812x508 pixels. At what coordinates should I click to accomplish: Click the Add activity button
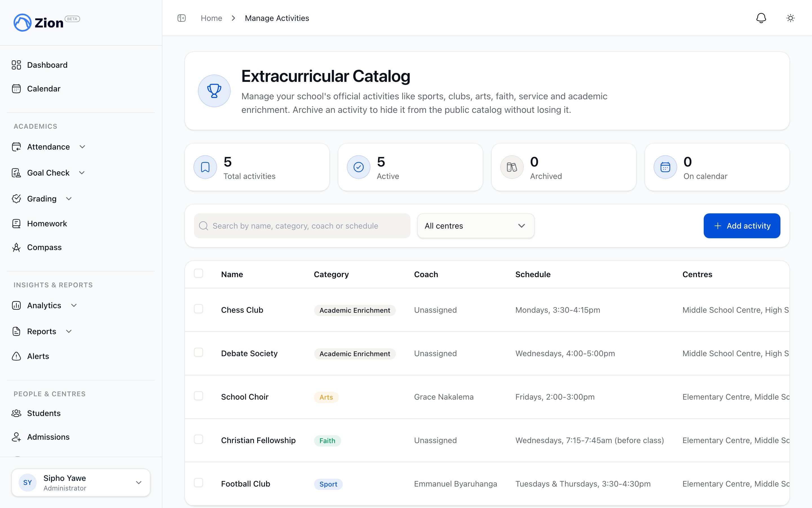point(742,226)
